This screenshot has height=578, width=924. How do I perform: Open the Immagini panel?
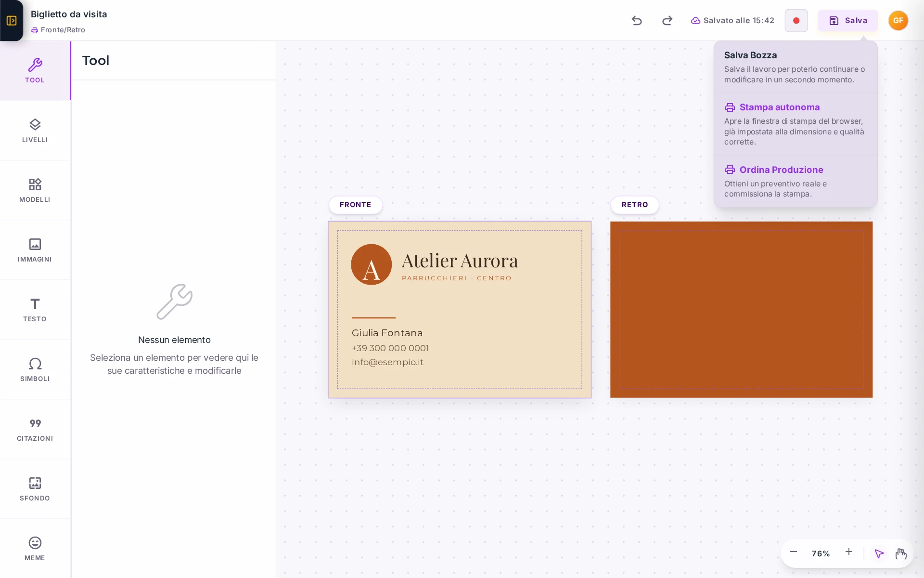(35, 250)
